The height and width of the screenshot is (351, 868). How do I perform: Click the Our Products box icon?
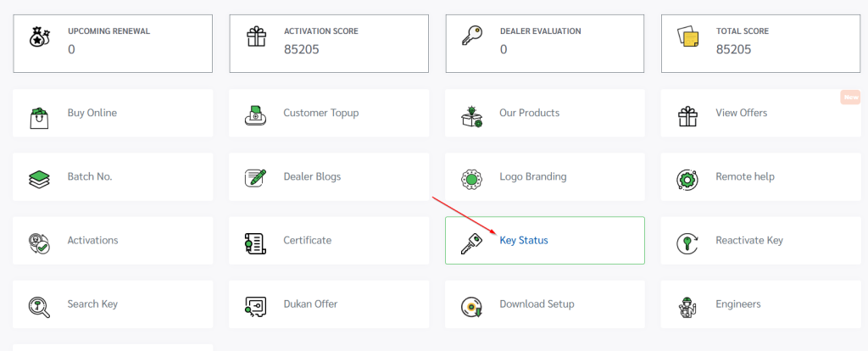(471, 114)
